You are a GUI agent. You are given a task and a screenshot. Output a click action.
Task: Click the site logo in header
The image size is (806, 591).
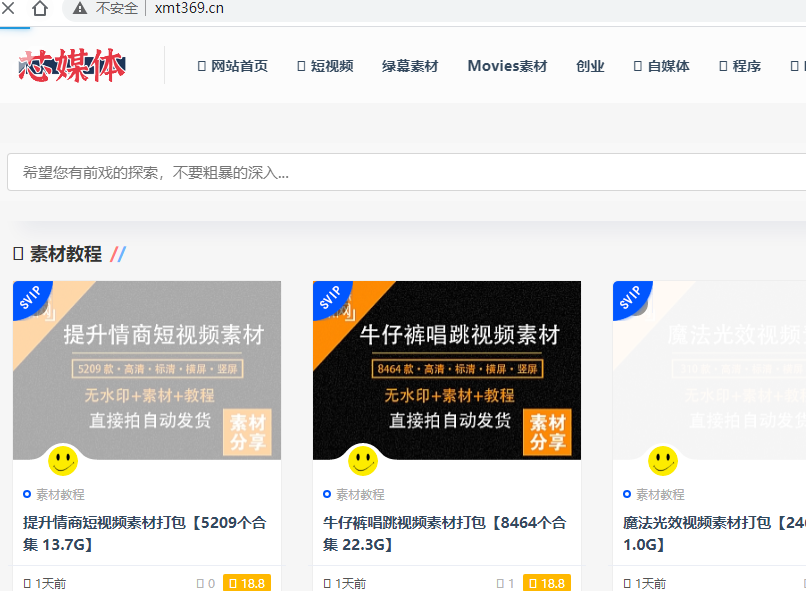[x=72, y=66]
